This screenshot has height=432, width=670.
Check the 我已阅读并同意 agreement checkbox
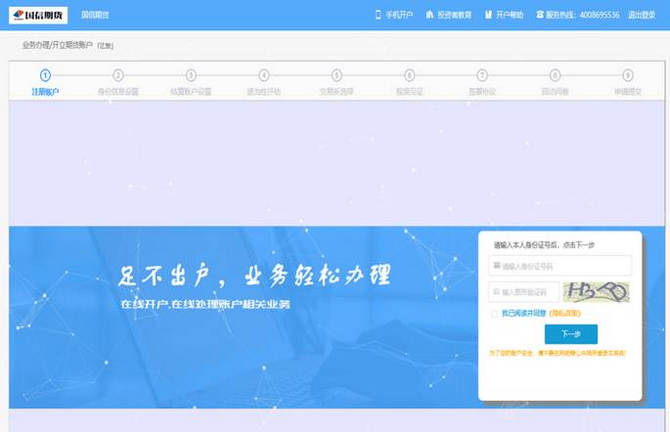[x=494, y=314]
